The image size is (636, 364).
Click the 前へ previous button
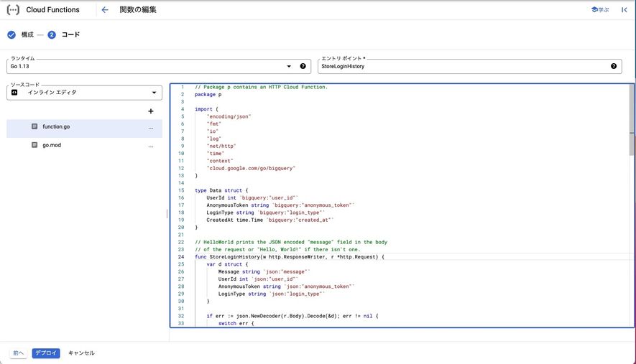pyautogui.click(x=18, y=353)
